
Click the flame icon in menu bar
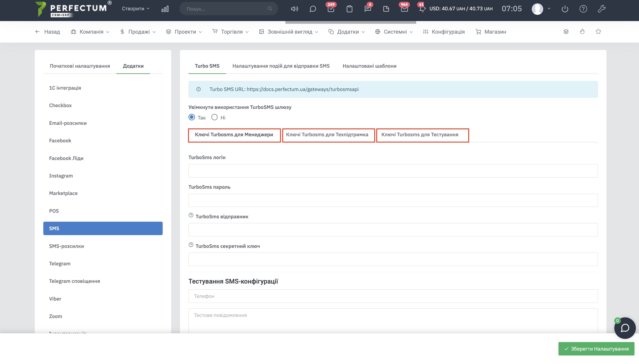(582, 32)
